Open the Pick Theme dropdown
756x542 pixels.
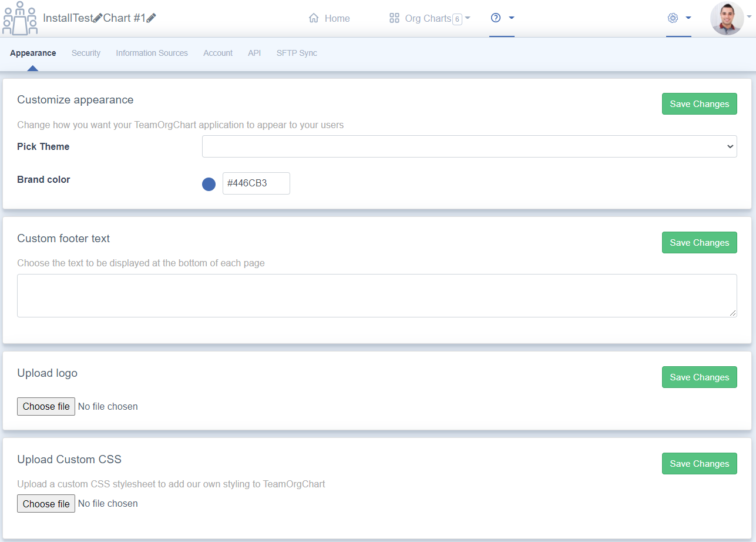(469, 146)
